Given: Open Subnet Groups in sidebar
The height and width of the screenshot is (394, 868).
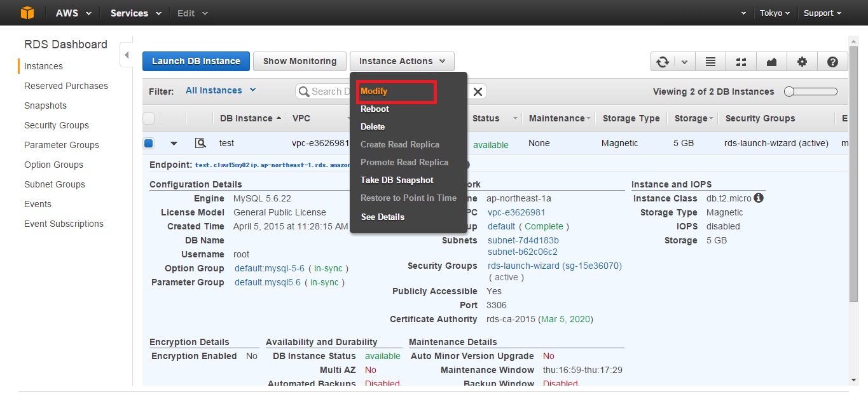Looking at the screenshot, I should [x=55, y=184].
